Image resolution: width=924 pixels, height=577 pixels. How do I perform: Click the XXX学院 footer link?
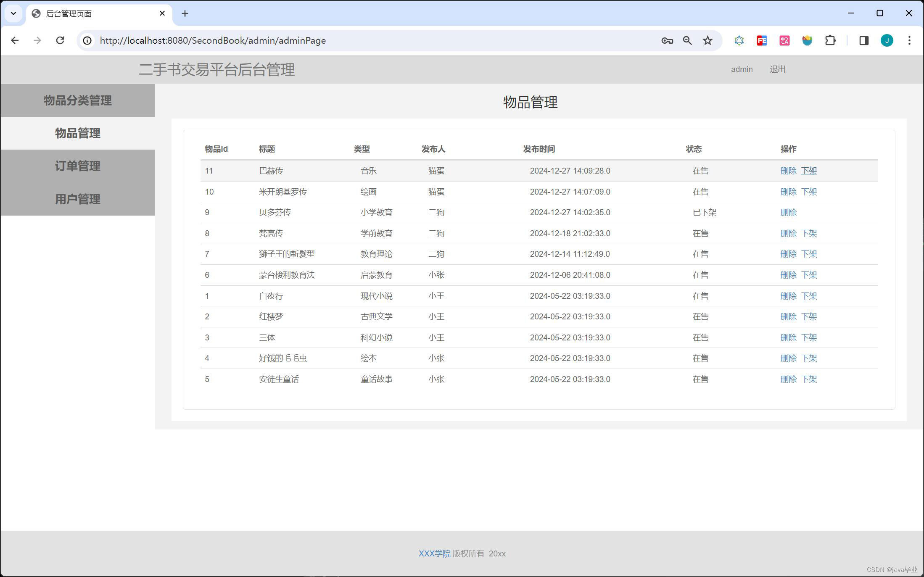click(x=434, y=553)
